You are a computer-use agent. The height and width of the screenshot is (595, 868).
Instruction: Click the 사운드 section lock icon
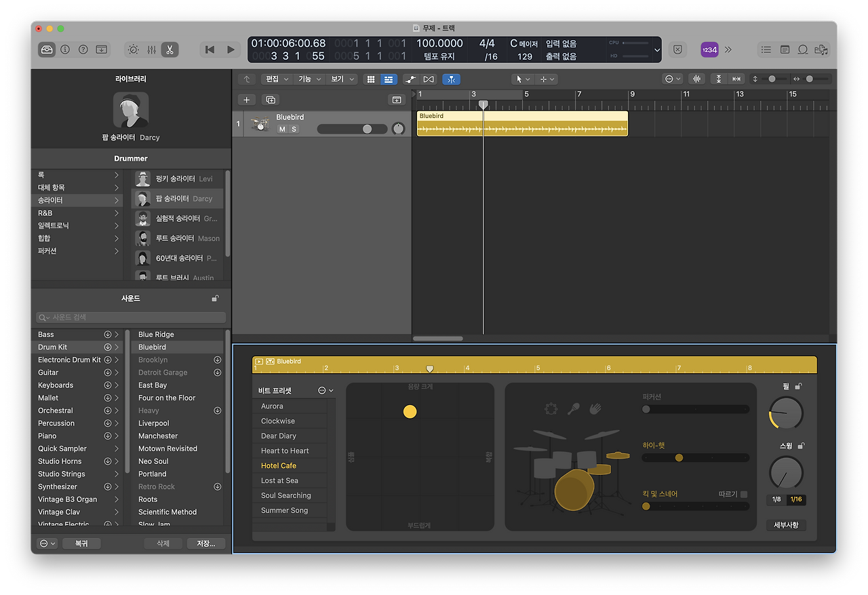(x=215, y=299)
